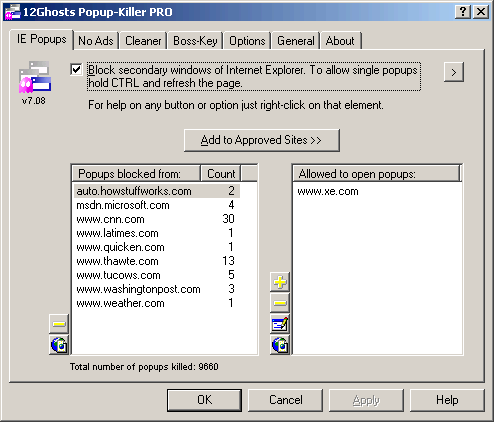This screenshot has height=422, width=494.
Task: Click the globe icon beside Allowed list
Action: [x=280, y=344]
